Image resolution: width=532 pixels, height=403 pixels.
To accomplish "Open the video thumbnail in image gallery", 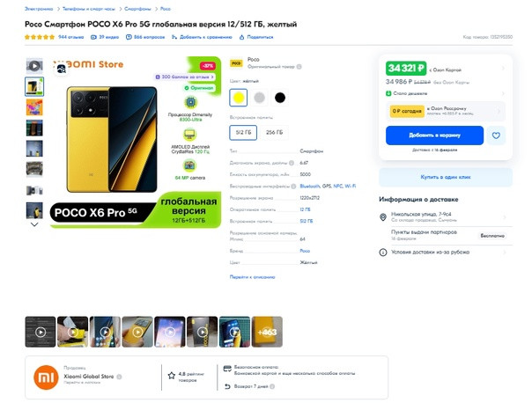I will (34, 66).
